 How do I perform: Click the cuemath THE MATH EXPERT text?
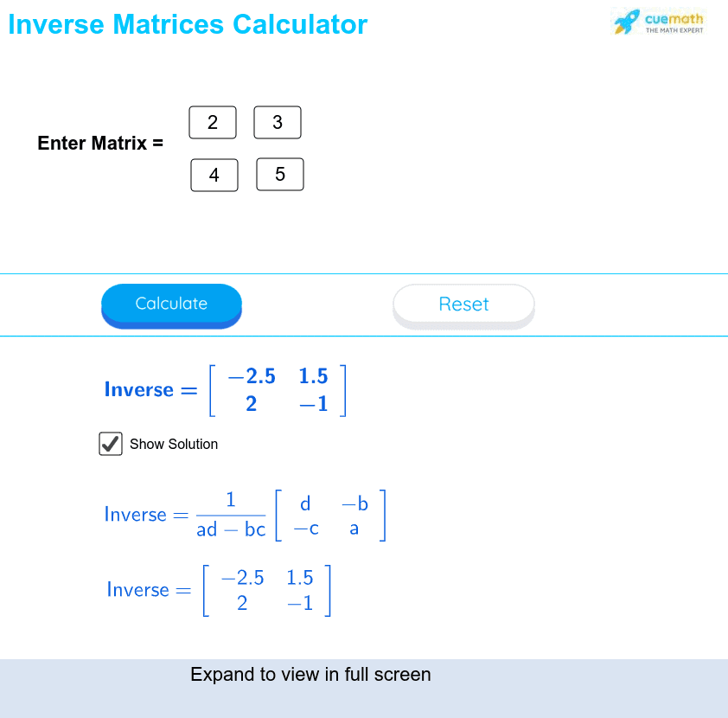[x=674, y=23]
